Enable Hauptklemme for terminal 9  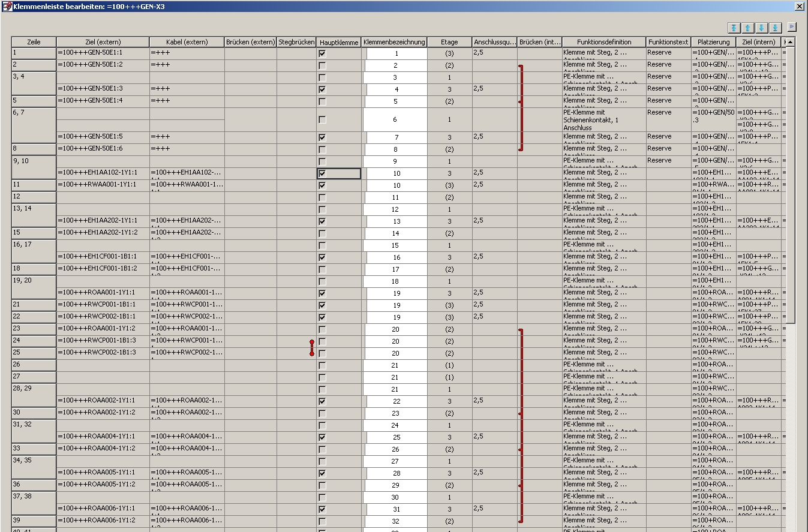click(322, 162)
